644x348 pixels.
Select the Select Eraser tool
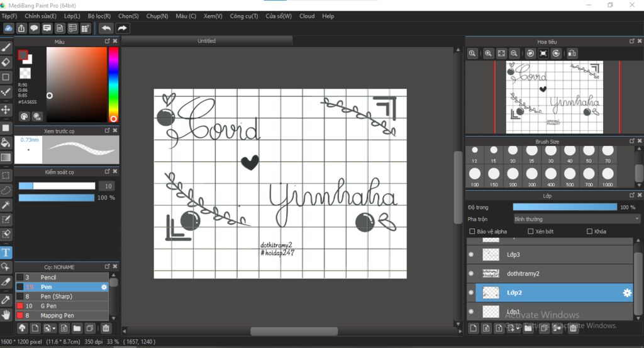click(6, 233)
